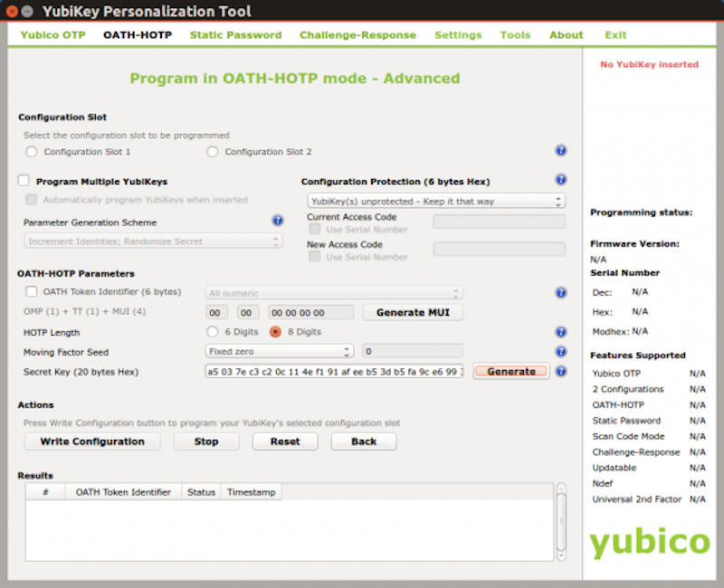
Task: Click the Reset button
Action: click(285, 441)
